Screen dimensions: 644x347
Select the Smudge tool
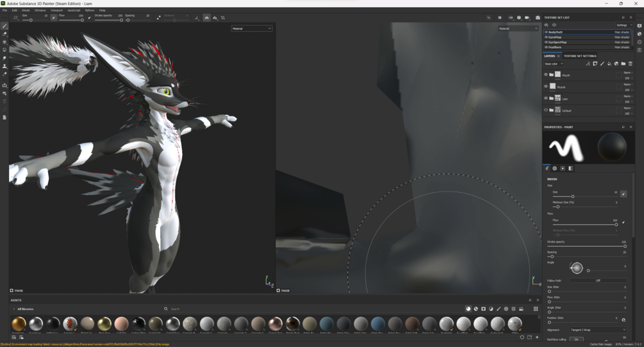(4, 58)
